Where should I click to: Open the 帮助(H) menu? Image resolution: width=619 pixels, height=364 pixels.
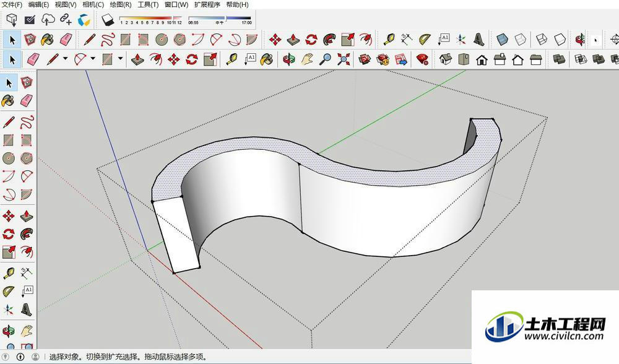[x=237, y=5]
